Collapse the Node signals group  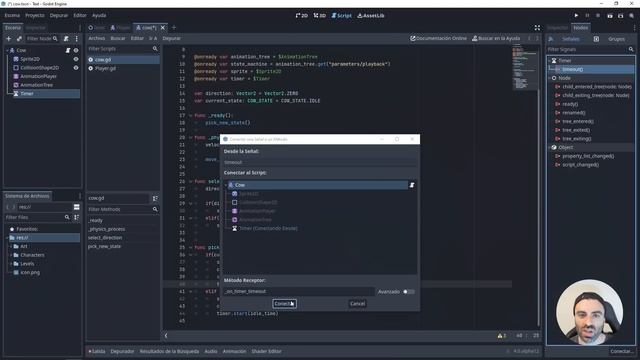point(549,78)
